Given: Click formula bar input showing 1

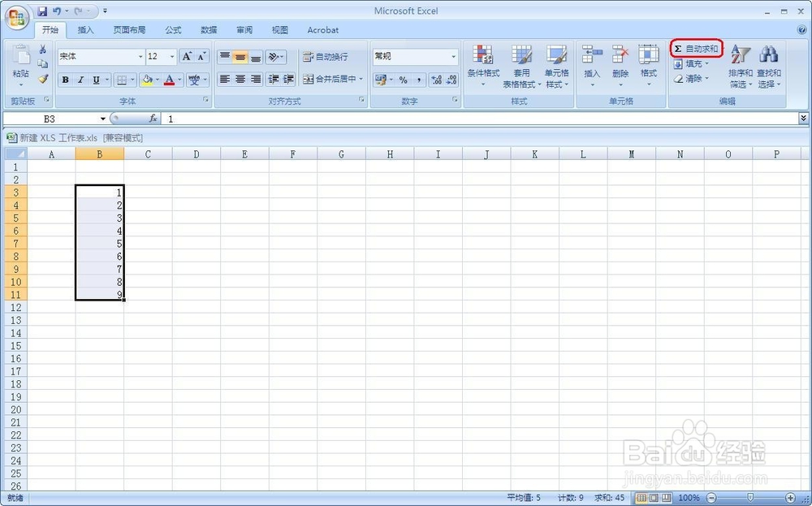Looking at the screenshot, I should pos(480,119).
